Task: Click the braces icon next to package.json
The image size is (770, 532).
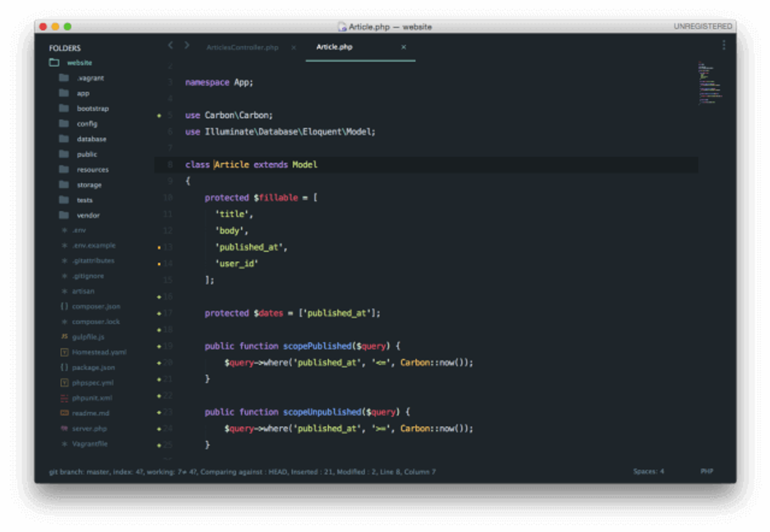Action: tap(64, 368)
